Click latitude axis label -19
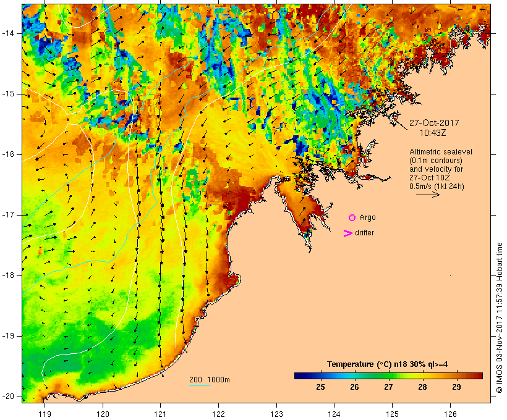 (7, 336)
